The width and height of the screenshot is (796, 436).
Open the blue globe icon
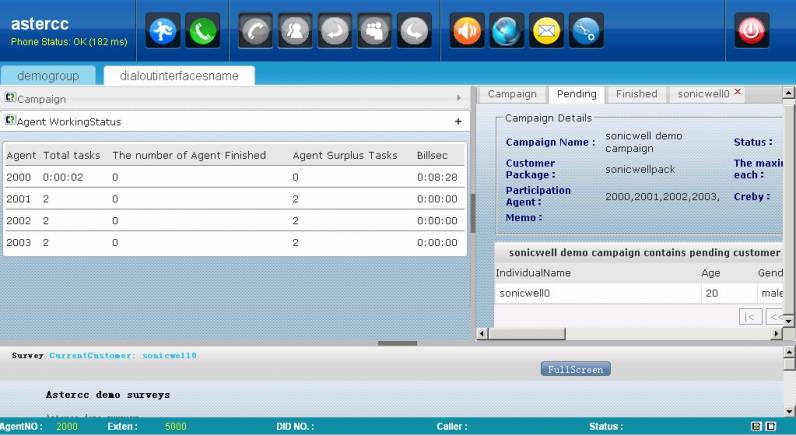(507, 31)
